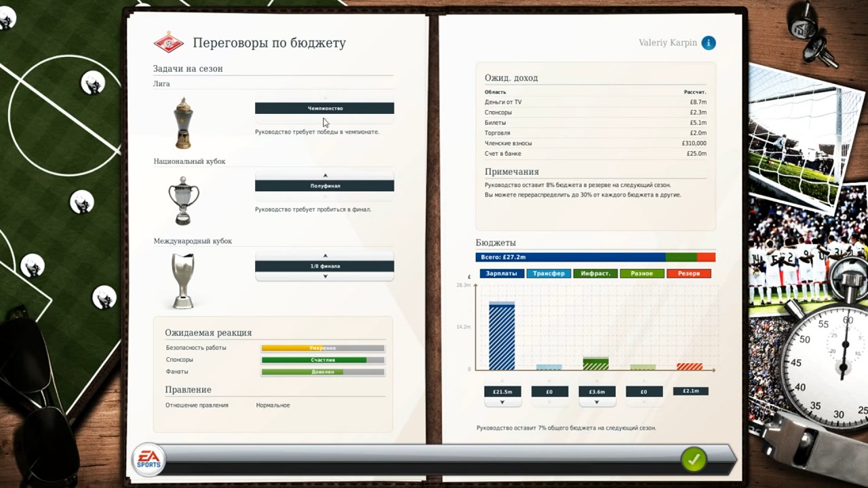
Task: Click the league trophy image
Action: 182,123
